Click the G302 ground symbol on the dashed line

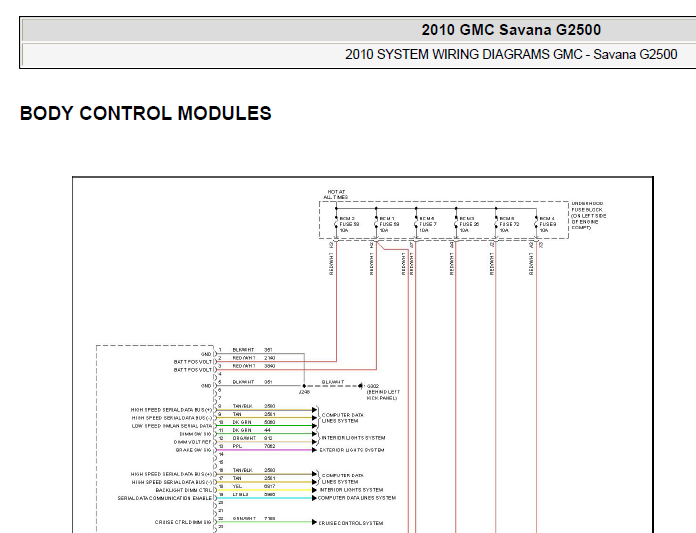360,386
